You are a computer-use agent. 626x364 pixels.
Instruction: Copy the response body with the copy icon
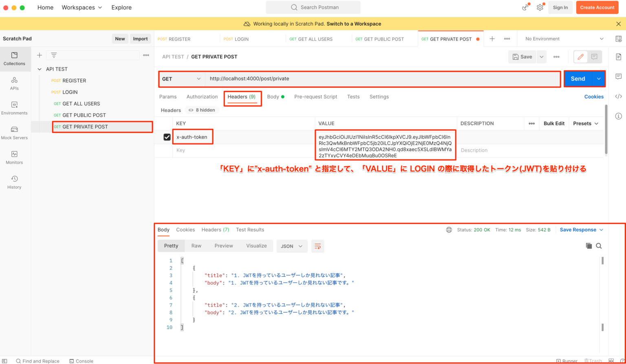[589, 246]
